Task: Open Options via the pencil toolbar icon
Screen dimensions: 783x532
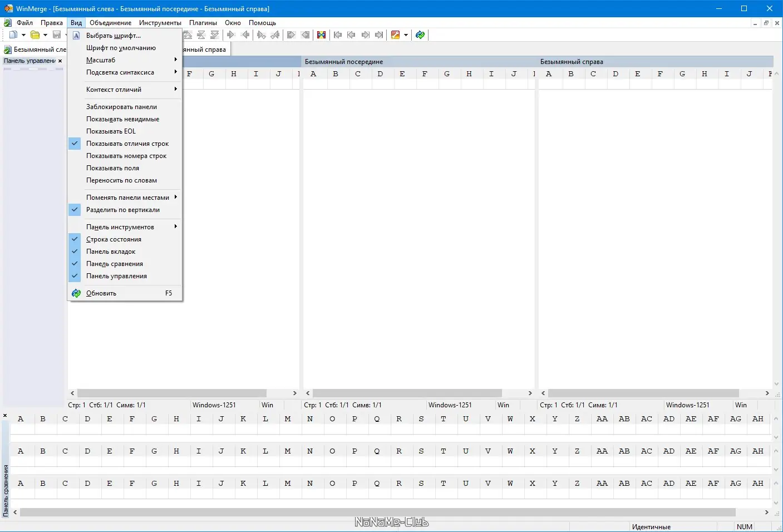Action: pyautogui.click(x=396, y=35)
